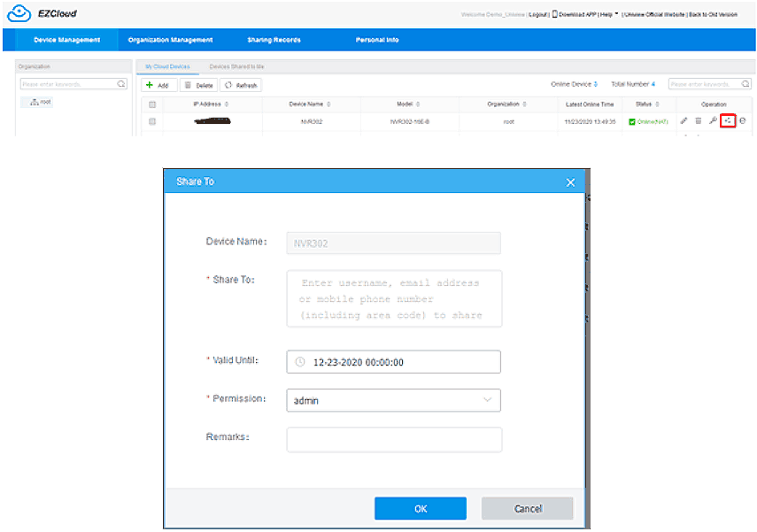This screenshot has height=532, width=757.
Task: Switch to Devices Shared to Me tab
Action: (236, 66)
